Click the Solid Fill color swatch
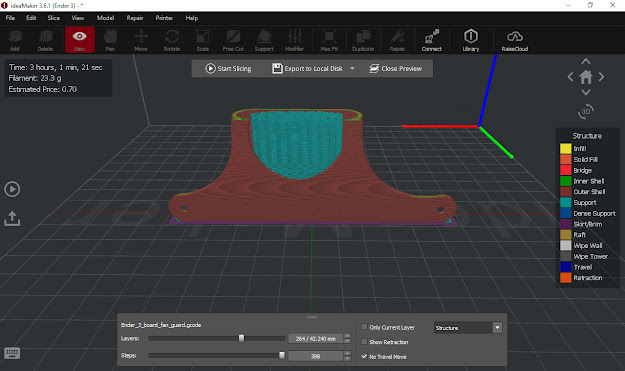Viewport: 625px width, 371px height. click(x=566, y=159)
